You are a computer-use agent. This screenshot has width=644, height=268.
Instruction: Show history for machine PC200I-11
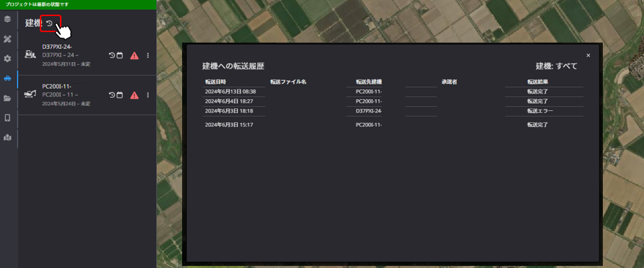(112, 95)
